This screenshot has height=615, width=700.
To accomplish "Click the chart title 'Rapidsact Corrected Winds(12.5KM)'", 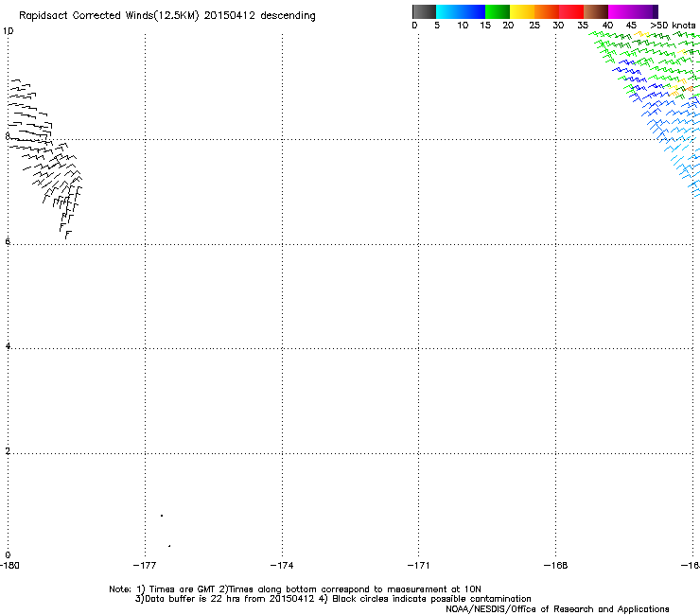I will [109, 16].
